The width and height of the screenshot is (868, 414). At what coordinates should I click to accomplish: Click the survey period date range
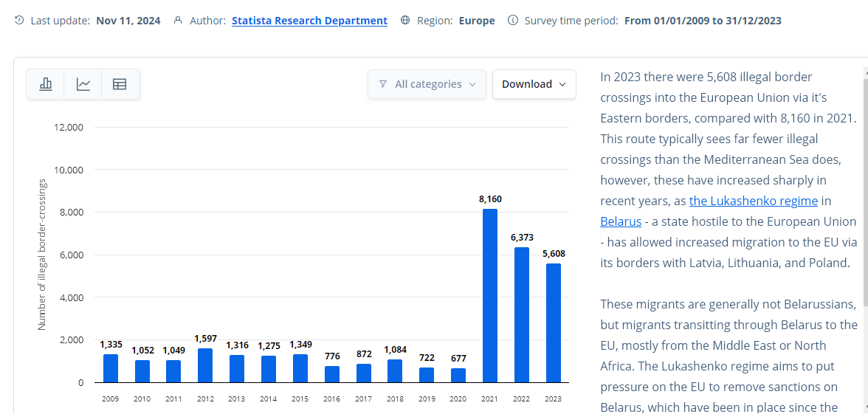[x=703, y=21]
